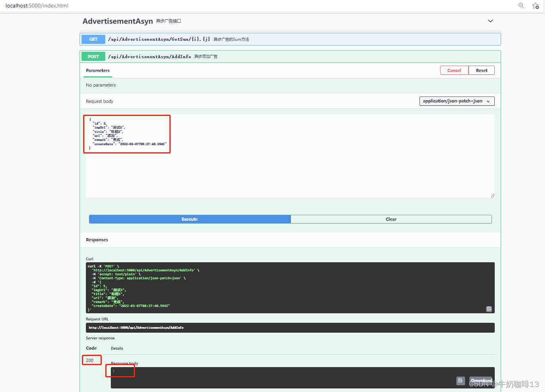Click the 'Request URL' label

pos(97,319)
